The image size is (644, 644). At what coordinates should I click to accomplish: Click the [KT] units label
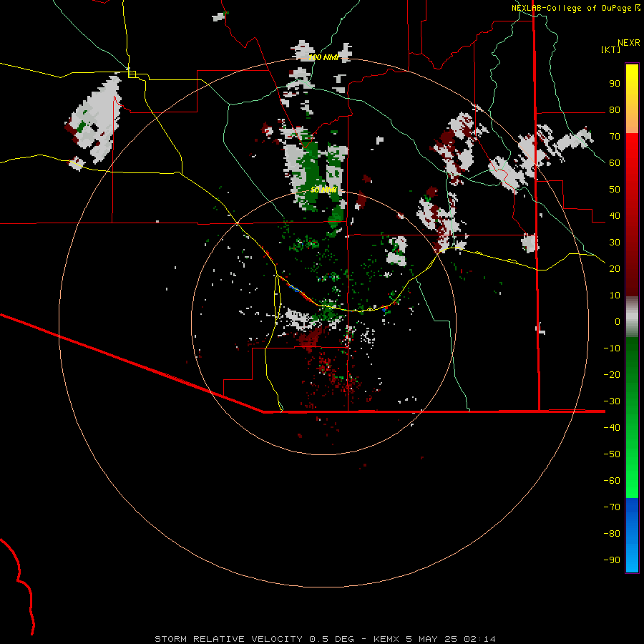click(611, 49)
